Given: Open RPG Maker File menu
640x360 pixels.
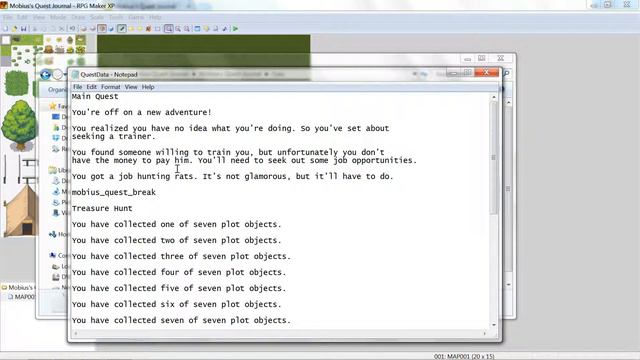Looking at the screenshot, I should (8, 17).
